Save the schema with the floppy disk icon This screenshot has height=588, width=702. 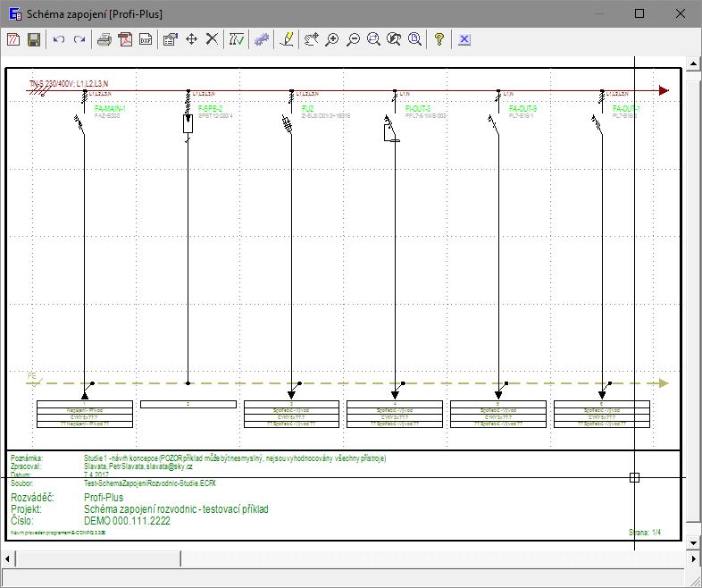(34, 39)
